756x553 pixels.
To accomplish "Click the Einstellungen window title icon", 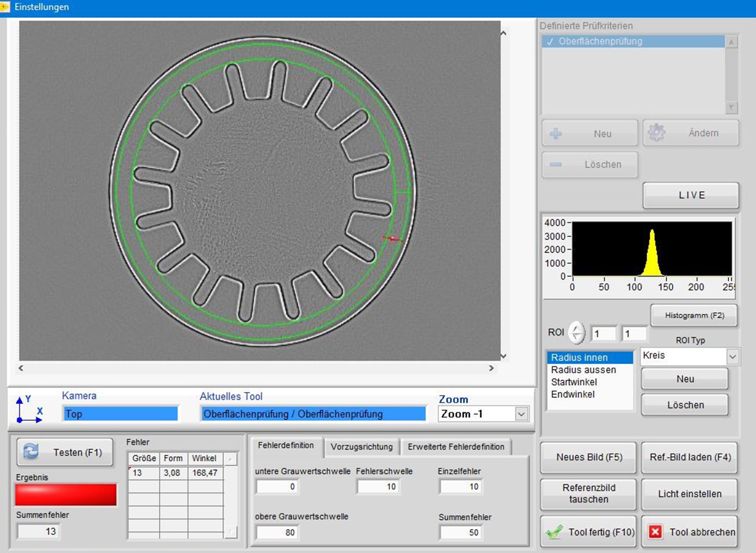I will click(5, 7).
